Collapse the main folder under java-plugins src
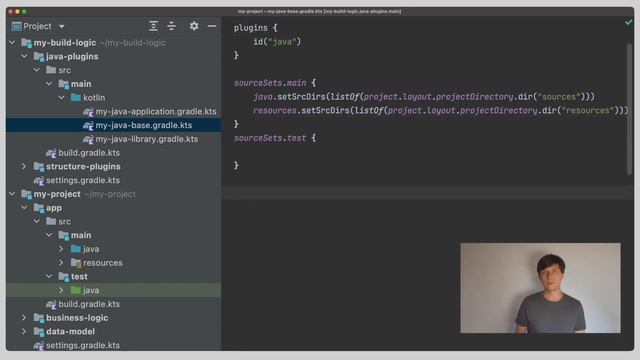This screenshot has width=640, height=360. (49, 84)
